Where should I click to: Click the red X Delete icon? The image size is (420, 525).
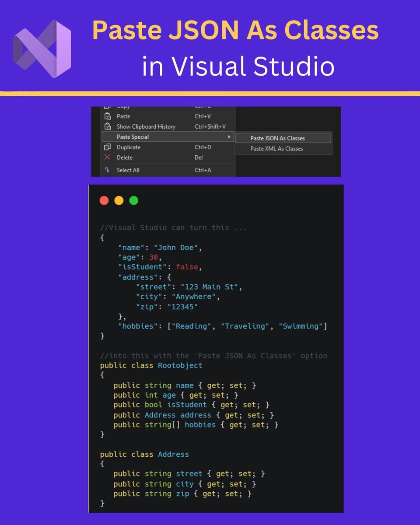[x=108, y=157]
